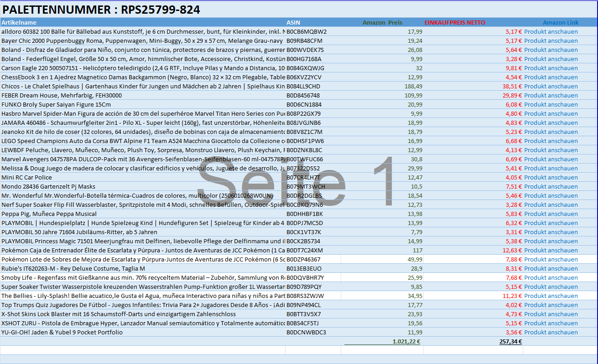Open product link for FUNKO Broly figure
This screenshot has width=598, height=364.
[551, 105]
